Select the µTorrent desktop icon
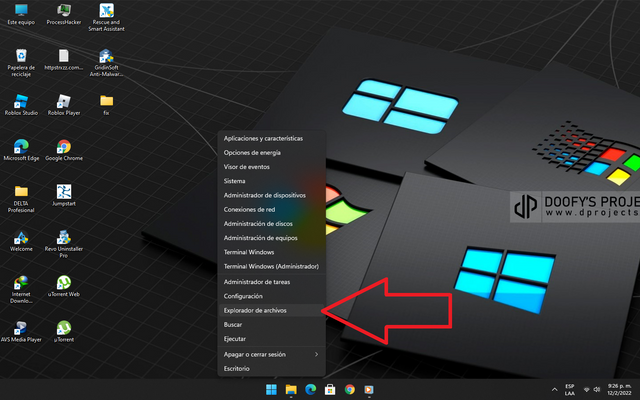 click(64, 331)
